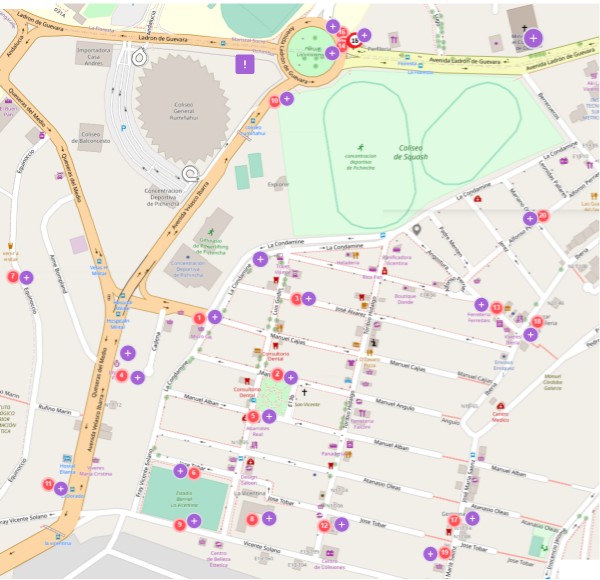Click red marker number 6

pos(195,472)
